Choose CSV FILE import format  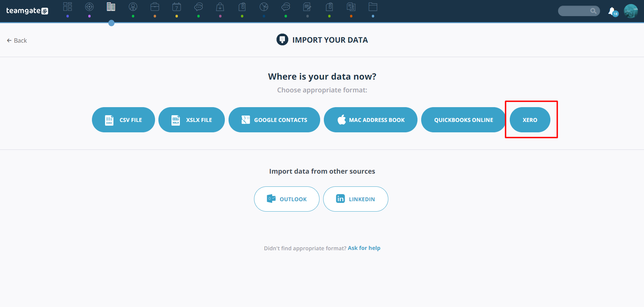coord(123,120)
